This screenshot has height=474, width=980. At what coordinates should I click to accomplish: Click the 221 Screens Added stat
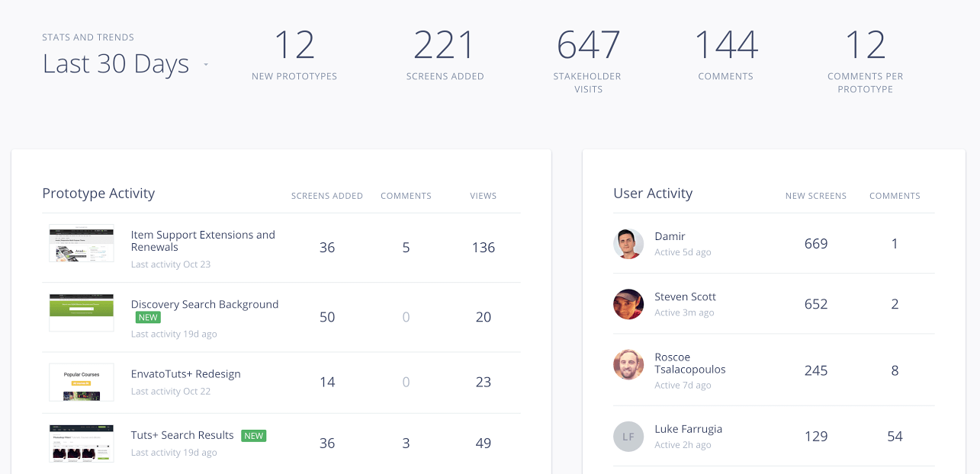(x=445, y=53)
